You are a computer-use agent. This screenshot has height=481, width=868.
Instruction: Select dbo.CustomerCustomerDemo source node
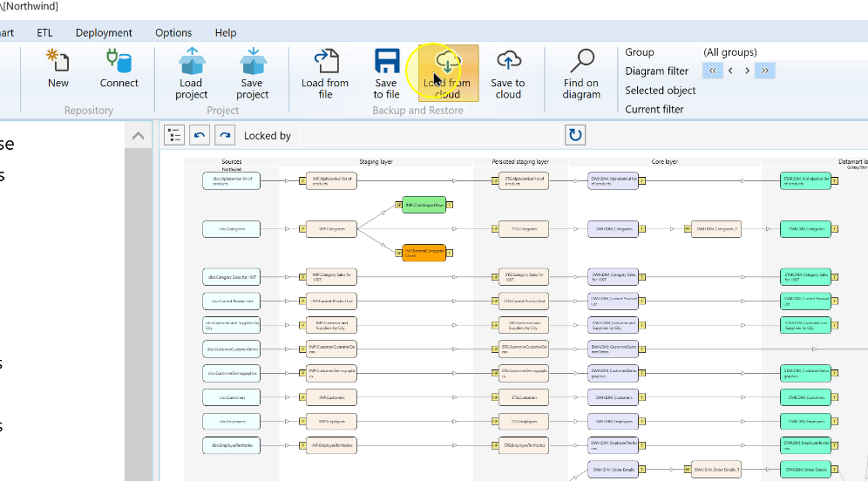pyautogui.click(x=232, y=349)
